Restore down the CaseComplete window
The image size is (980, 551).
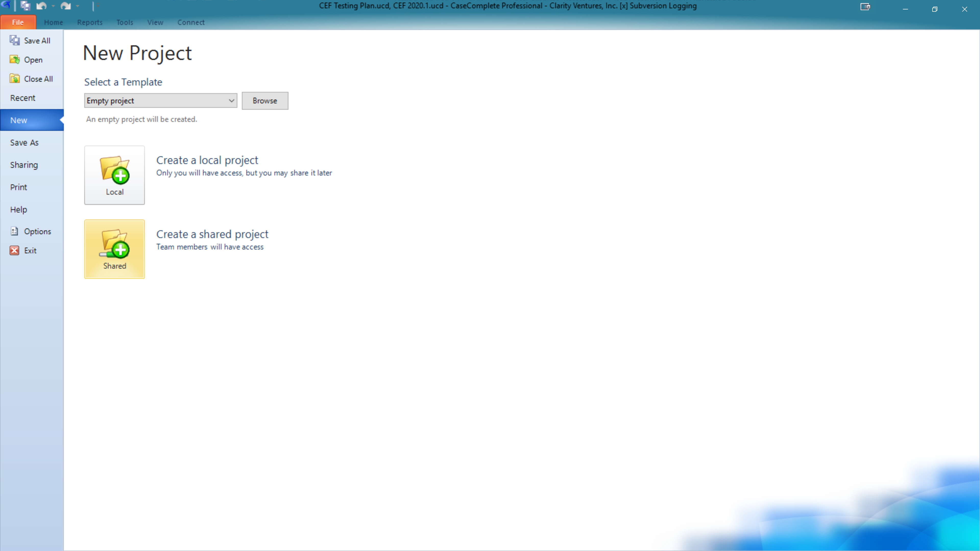tap(935, 9)
